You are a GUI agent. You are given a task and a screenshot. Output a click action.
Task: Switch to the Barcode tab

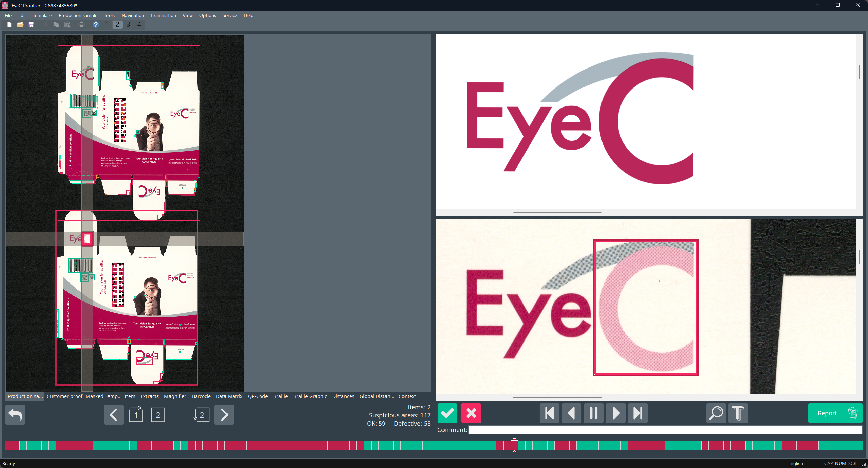[201, 396]
